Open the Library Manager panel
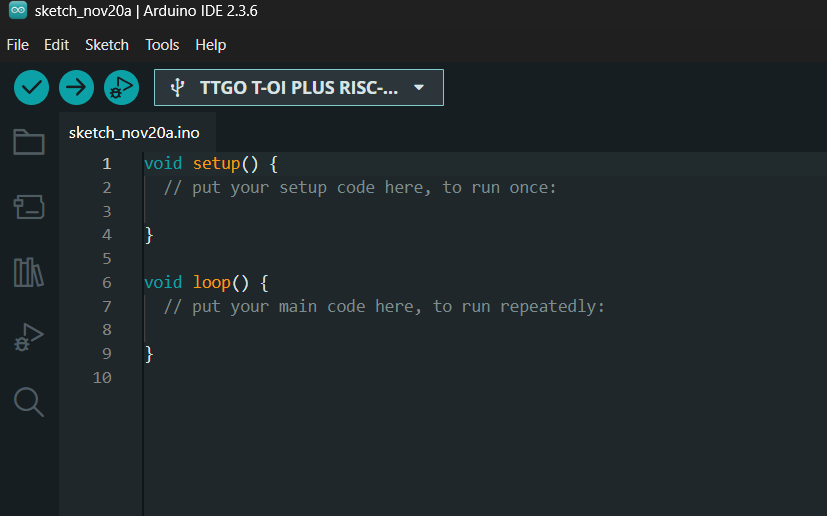The image size is (827, 516). point(29,272)
